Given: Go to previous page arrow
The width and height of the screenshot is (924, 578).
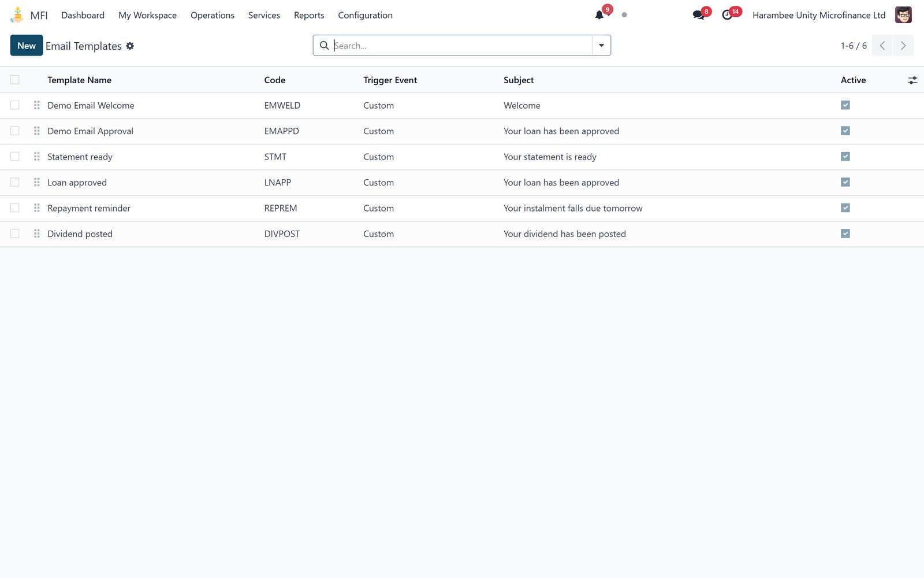Looking at the screenshot, I should coord(882,46).
